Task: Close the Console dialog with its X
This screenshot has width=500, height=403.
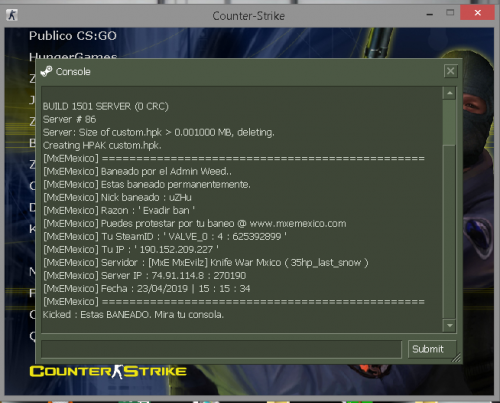Action: point(450,71)
